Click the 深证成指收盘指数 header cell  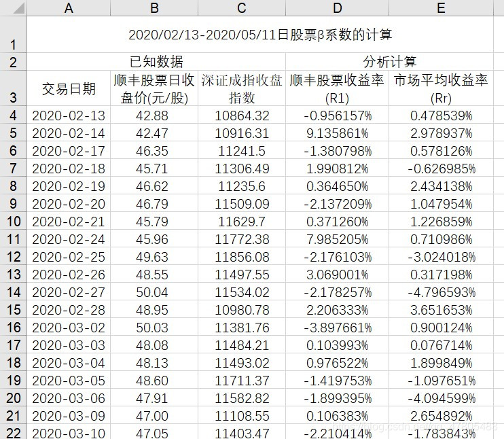point(241,88)
